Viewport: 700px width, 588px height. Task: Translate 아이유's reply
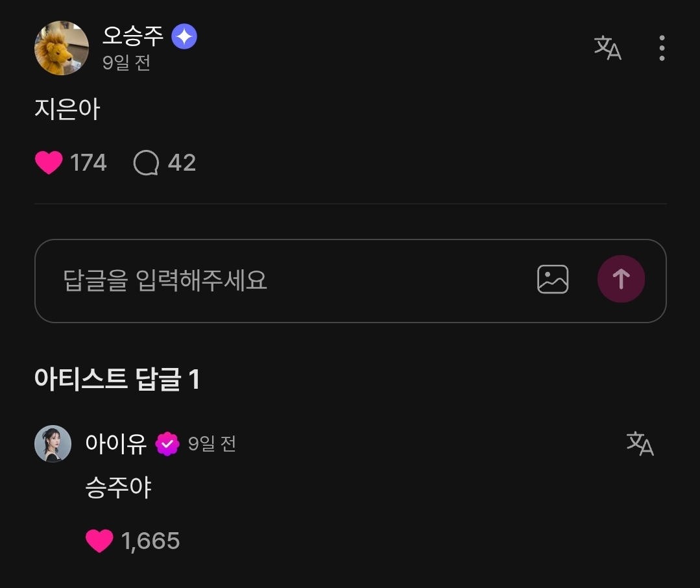coord(640,444)
